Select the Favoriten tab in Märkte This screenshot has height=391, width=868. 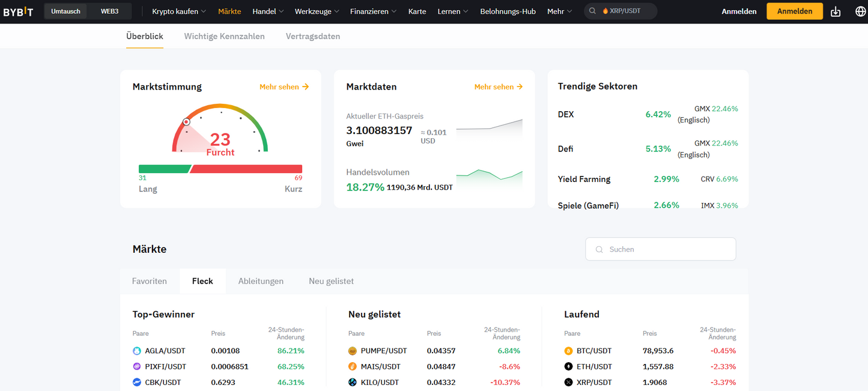[149, 280]
